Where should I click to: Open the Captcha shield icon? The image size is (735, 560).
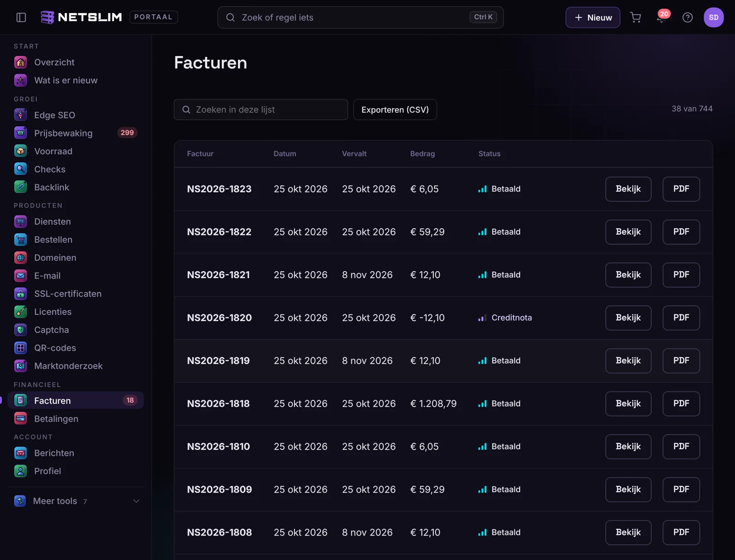21,330
